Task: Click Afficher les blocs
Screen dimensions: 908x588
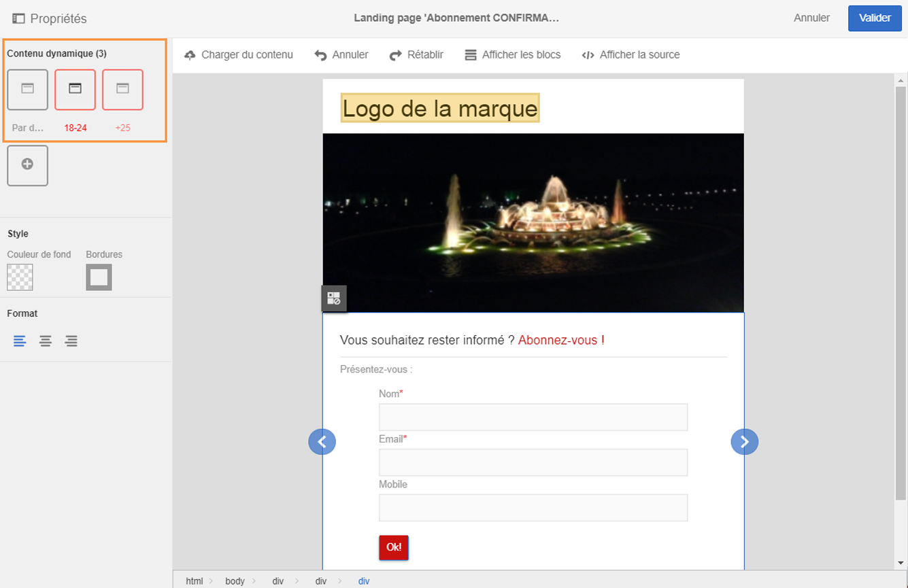Action: [x=513, y=55]
